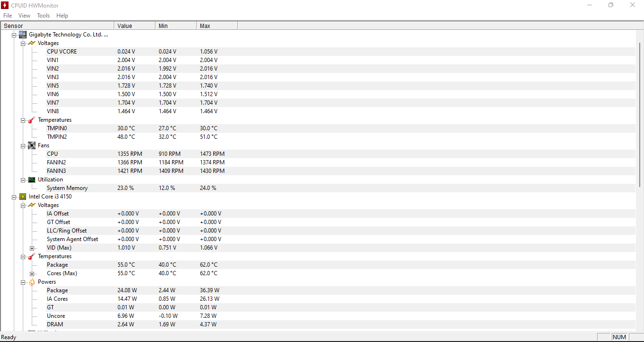Expand the Cores (Max) entry

point(32,273)
